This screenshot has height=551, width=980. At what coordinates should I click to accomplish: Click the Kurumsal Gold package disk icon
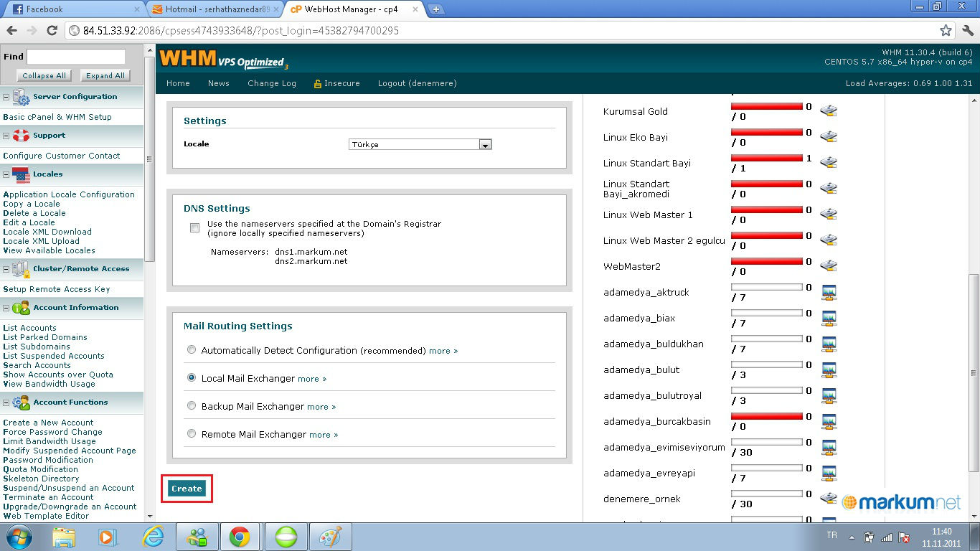(829, 110)
